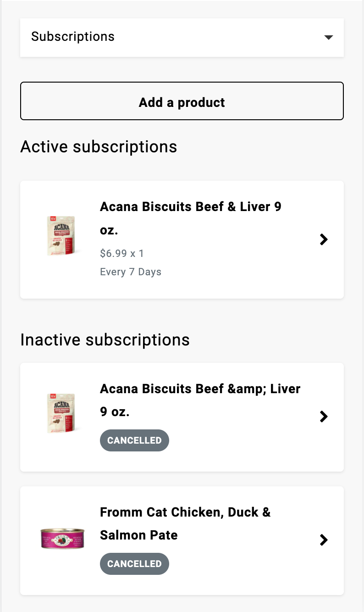Screen dimensions: 364x612
Task: Click the Fromm Cat food can image
Action: pyautogui.click(x=62, y=538)
